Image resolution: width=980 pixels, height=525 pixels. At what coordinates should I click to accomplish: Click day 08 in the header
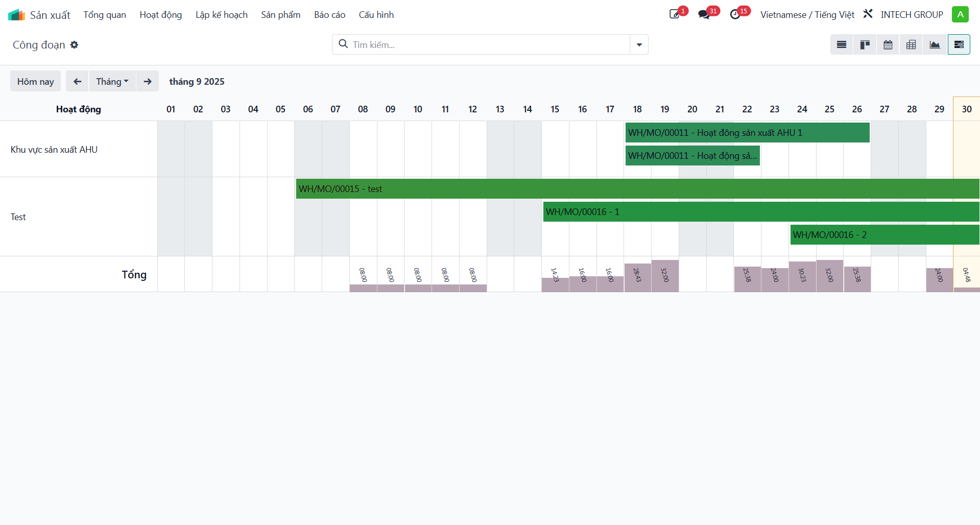tap(363, 109)
